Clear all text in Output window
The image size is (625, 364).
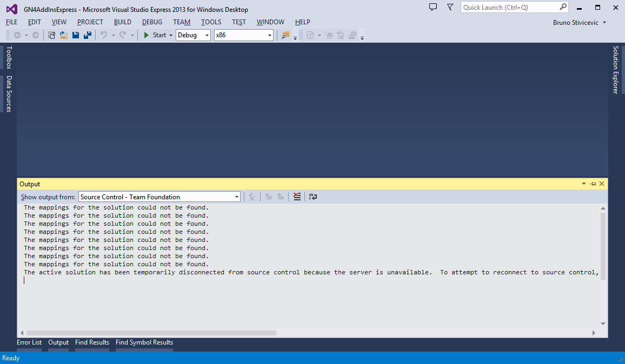297,197
